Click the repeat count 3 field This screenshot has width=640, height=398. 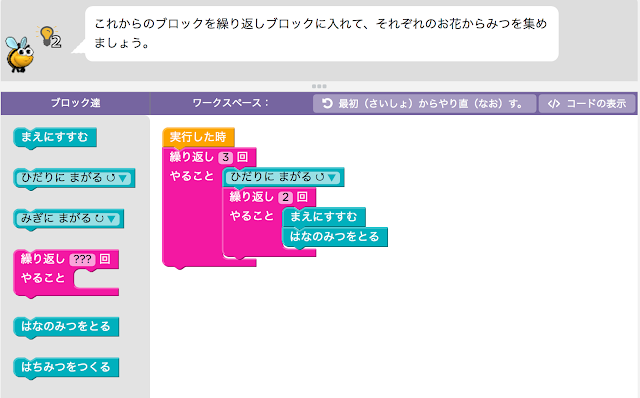click(225, 157)
